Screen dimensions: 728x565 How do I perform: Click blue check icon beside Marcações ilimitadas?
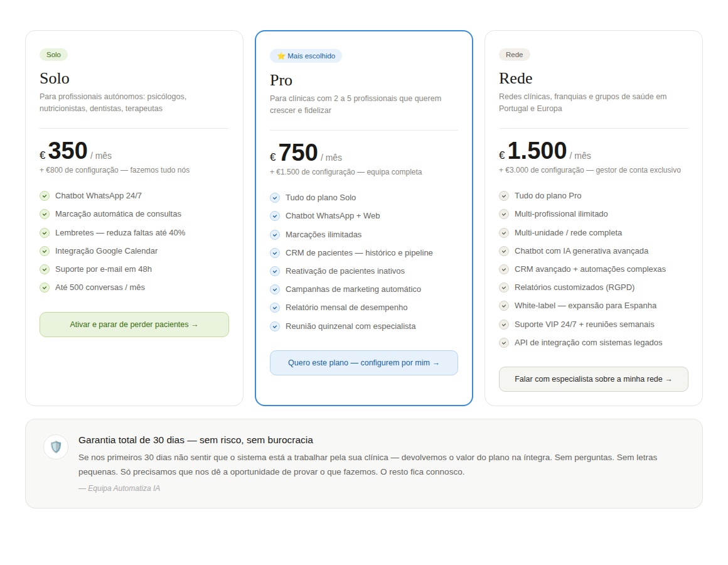click(275, 235)
